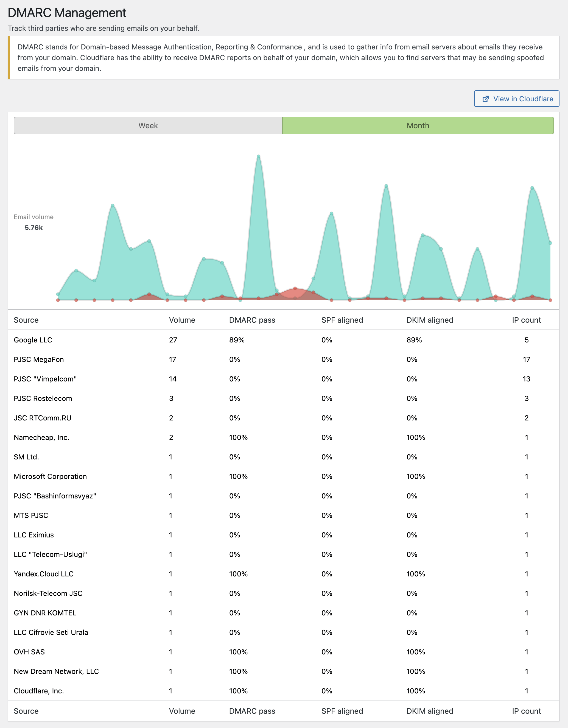Select the PJSC MegaFon source row
This screenshot has height=728, width=568.
[x=284, y=359]
